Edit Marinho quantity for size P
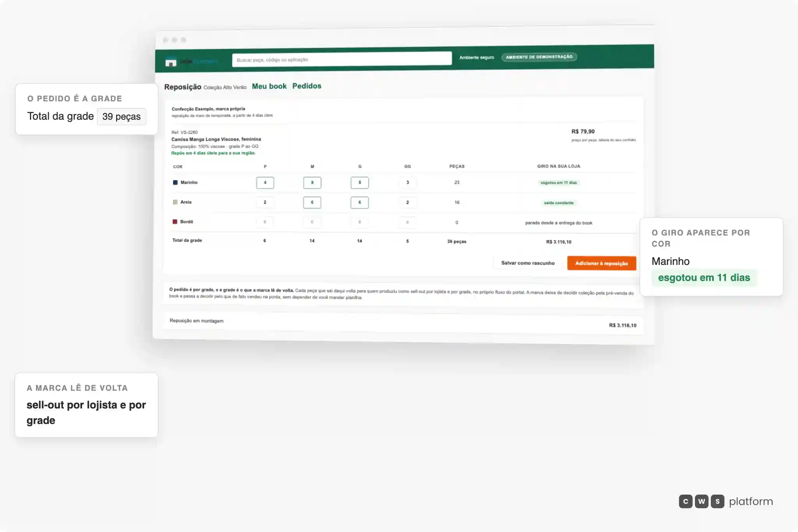Viewport: 798px width, 532px height. pos(265,182)
